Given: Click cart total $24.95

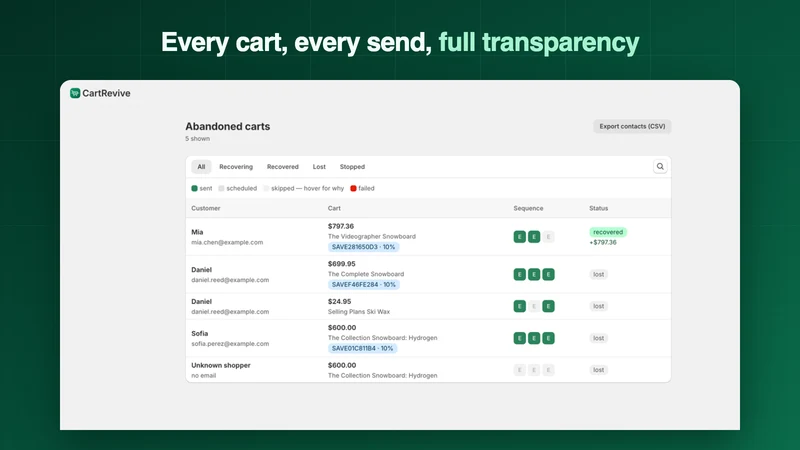Looking at the screenshot, I should 339,302.
